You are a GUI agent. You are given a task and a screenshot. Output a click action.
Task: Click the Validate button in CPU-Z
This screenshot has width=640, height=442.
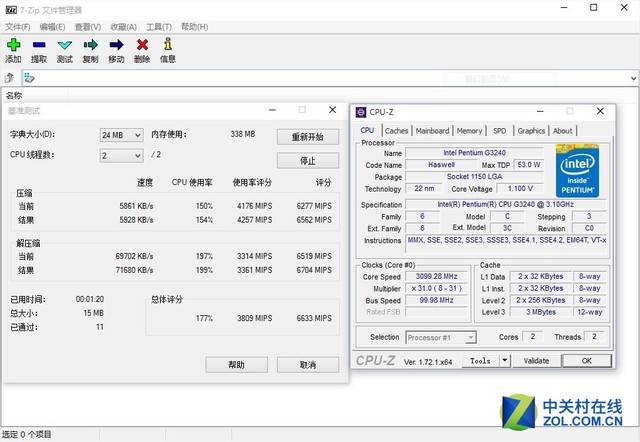[536, 361]
